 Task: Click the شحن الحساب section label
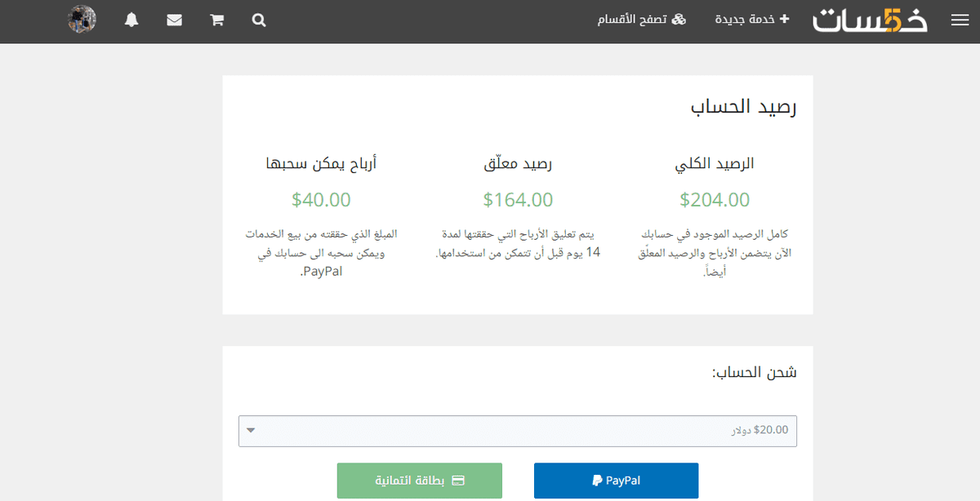tap(754, 373)
